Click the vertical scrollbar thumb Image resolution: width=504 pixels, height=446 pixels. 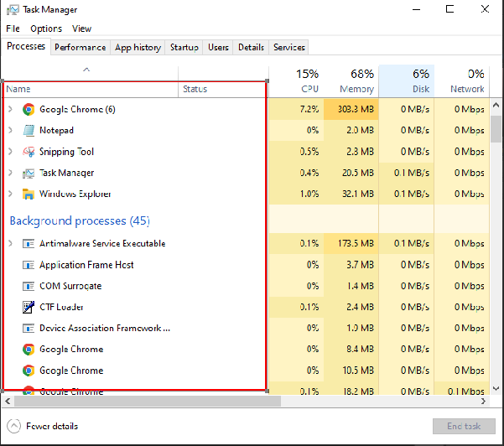(496, 129)
